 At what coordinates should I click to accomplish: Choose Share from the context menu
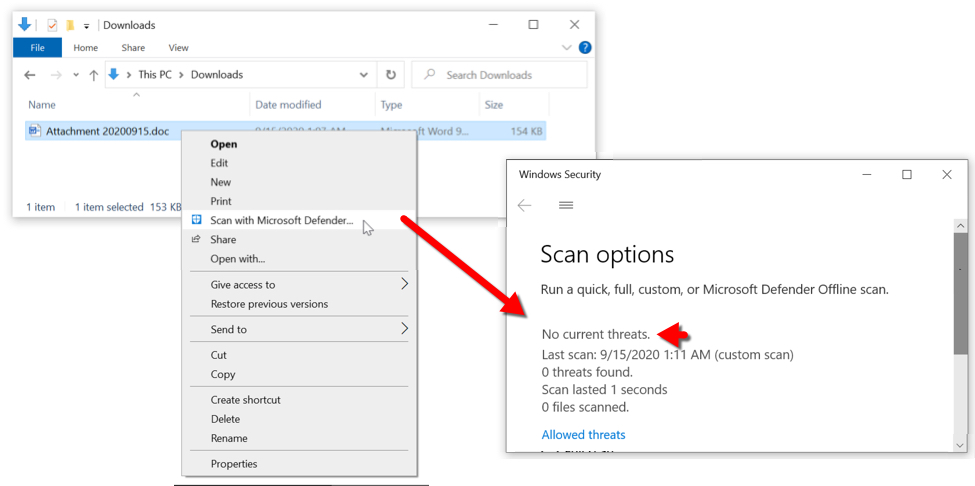pos(300,239)
